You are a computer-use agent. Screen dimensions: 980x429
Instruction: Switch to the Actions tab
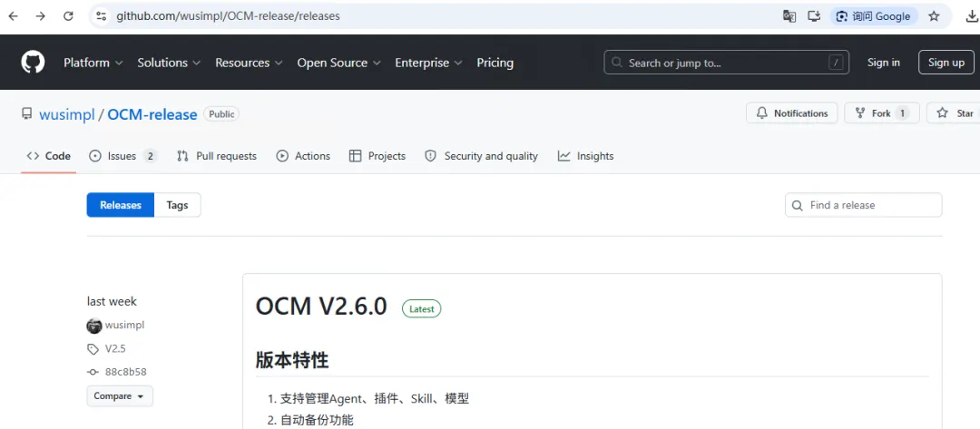coord(303,156)
